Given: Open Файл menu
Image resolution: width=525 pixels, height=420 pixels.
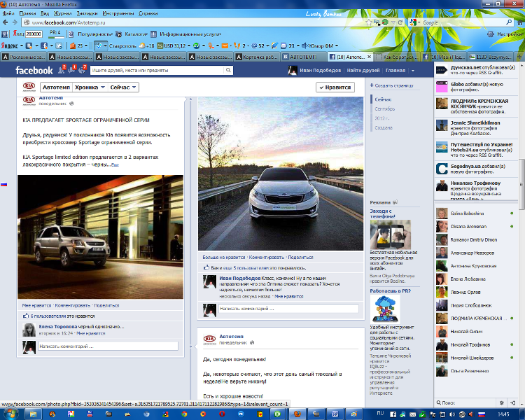Looking at the screenshot, I should tap(8, 13).
